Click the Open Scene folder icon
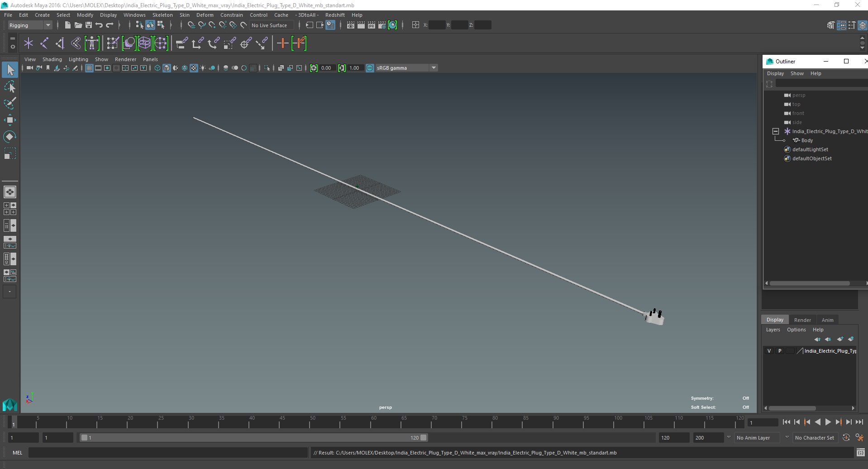Image resolution: width=868 pixels, height=469 pixels. pyautogui.click(x=78, y=25)
